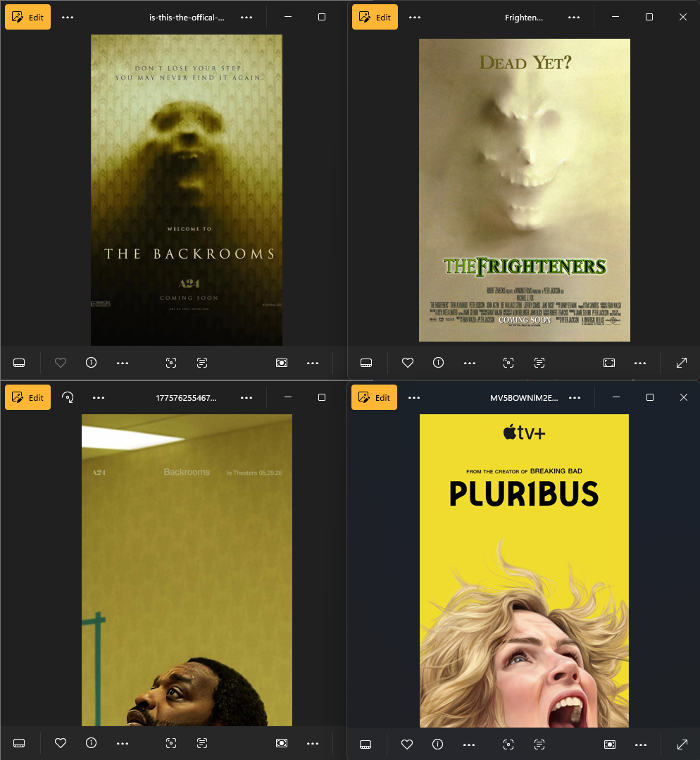700x760 pixels.
Task: Open the menu after the is-this-the-offical title
Action: point(246,18)
